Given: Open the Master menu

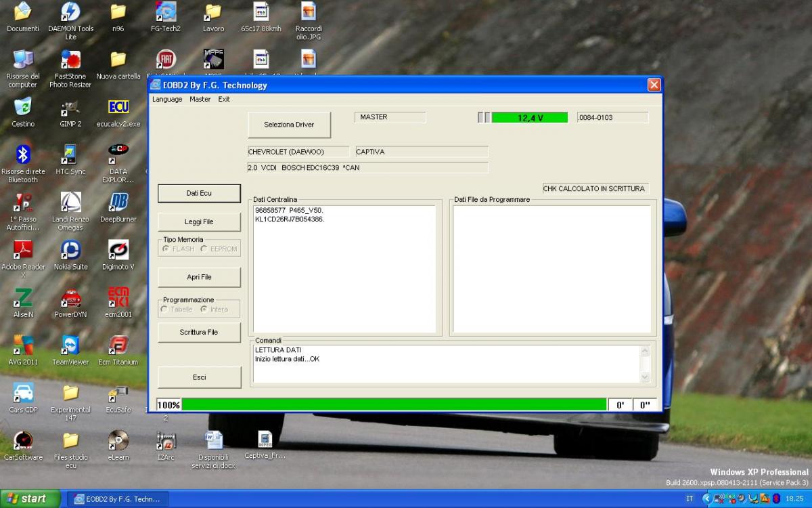Looking at the screenshot, I should coord(200,99).
